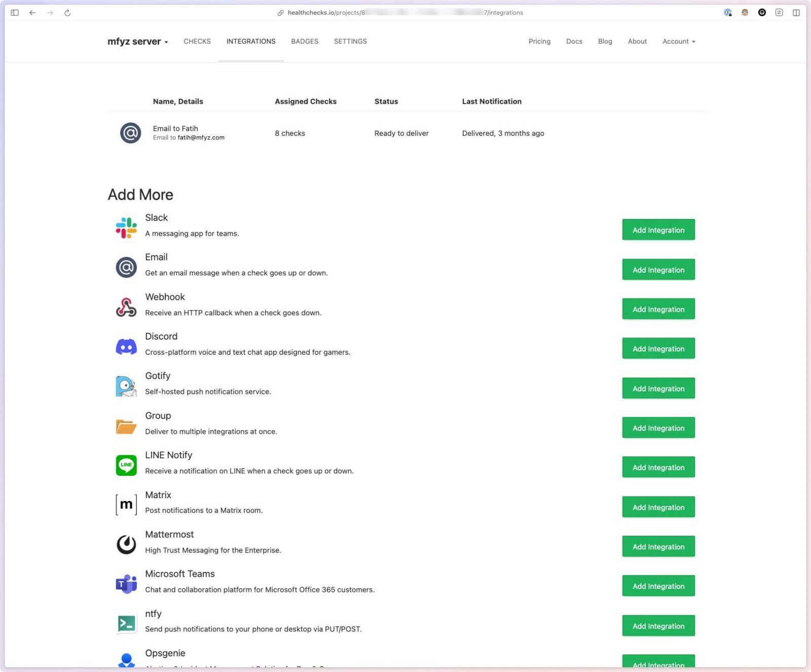
Task: Reload the page with the refresh icon
Action: pos(67,13)
